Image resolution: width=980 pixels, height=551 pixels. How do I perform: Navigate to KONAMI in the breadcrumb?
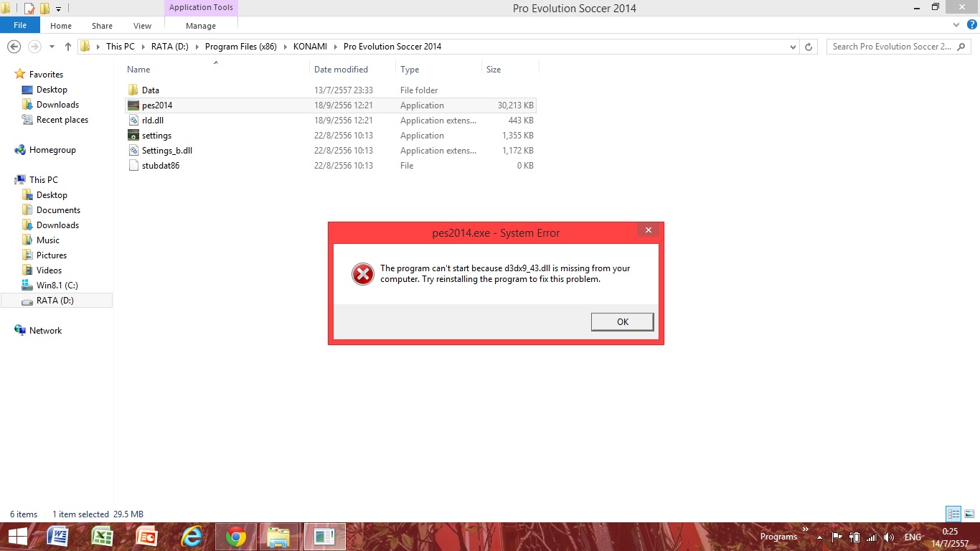(310, 47)
